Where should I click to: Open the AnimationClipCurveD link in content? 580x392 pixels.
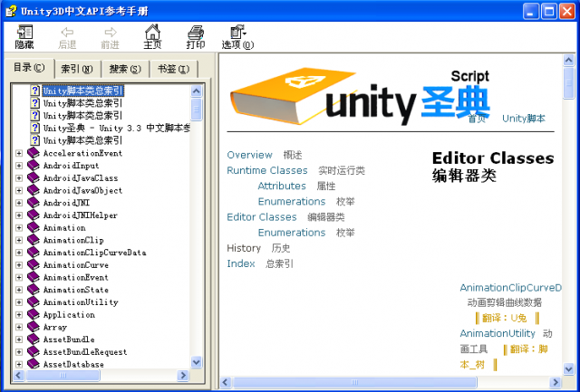click(511, 288)
